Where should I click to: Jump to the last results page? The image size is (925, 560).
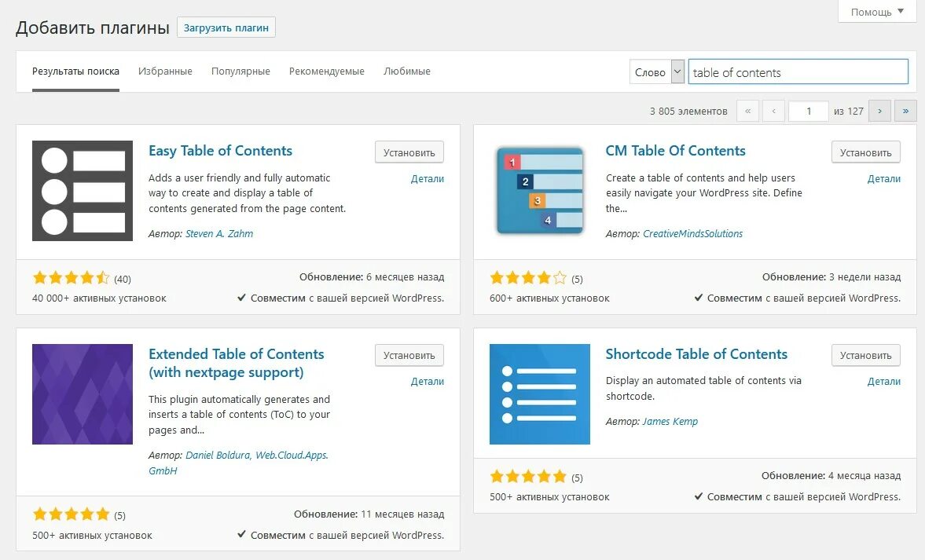905,112
